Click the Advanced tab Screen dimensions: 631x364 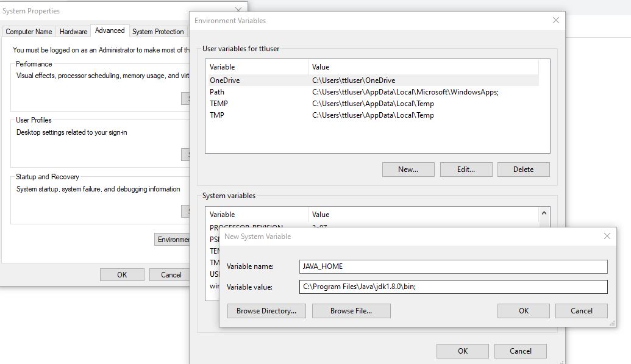click(110, 30)
